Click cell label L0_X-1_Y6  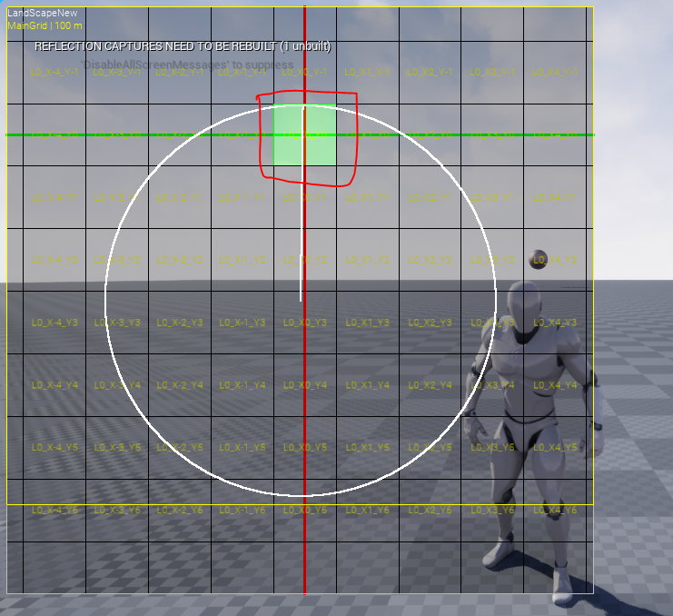click(x=242, y=511)
